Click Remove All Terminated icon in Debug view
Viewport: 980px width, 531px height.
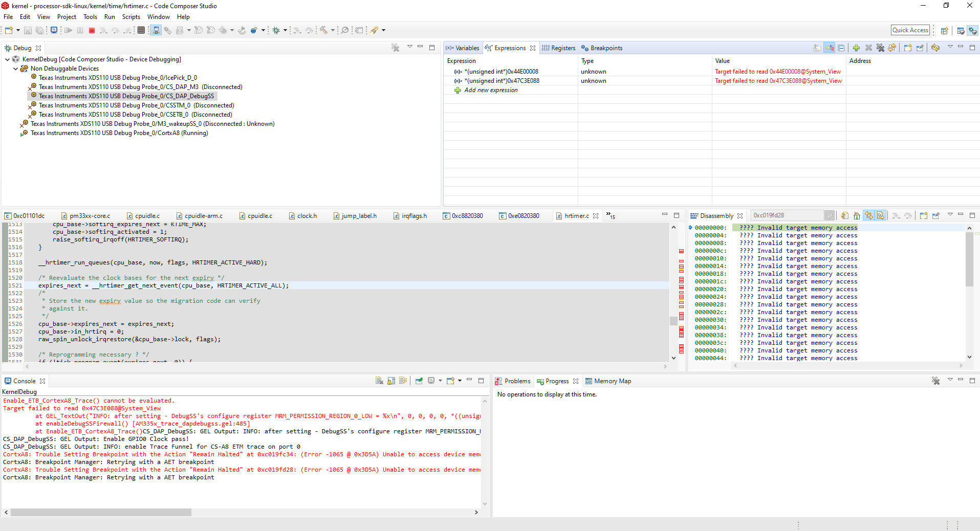[396, 48]
